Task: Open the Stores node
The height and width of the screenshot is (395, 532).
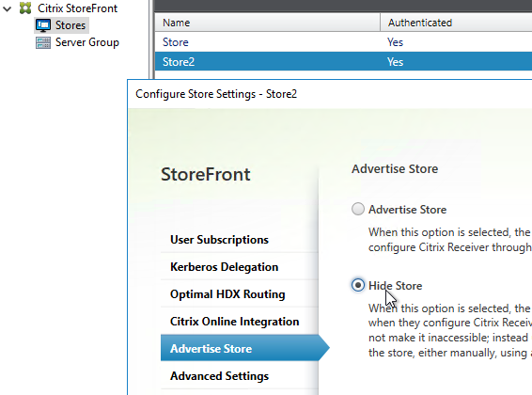Action: tap(70, 25)
